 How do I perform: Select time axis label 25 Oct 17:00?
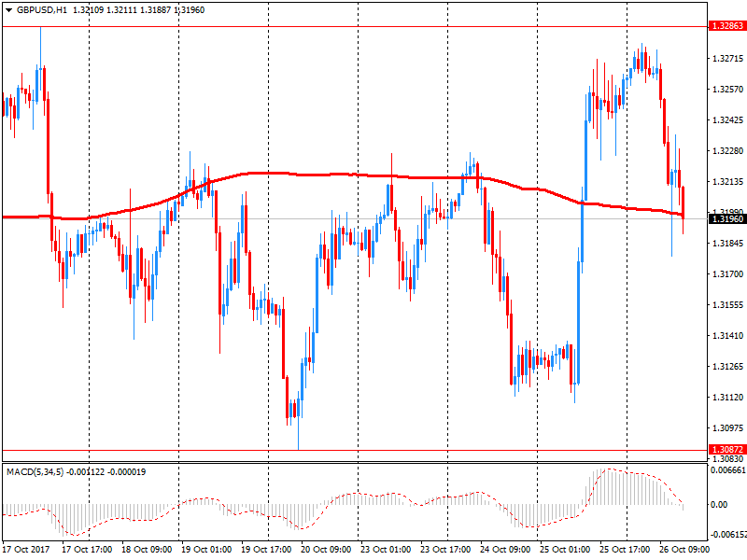pyautogui.click(x=625, y=549)
